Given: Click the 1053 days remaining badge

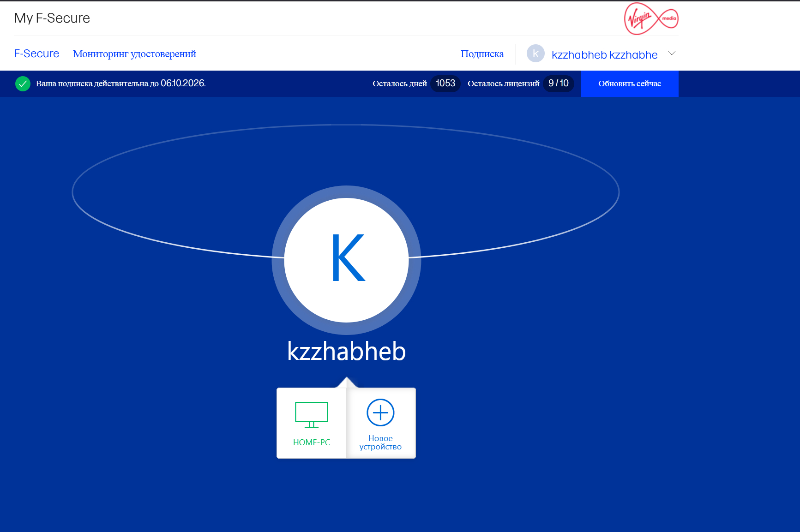Looking at the screenshot, I should pyautogui.click(x=445, y=84).
